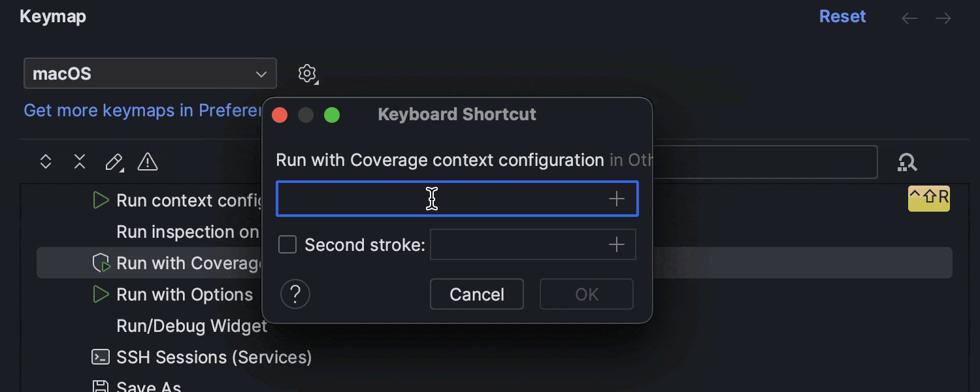Image resolution: width=980 pixels, height=392 pixels.
Task: Select Run with Options tree item
Action: [x=184, y=295]
